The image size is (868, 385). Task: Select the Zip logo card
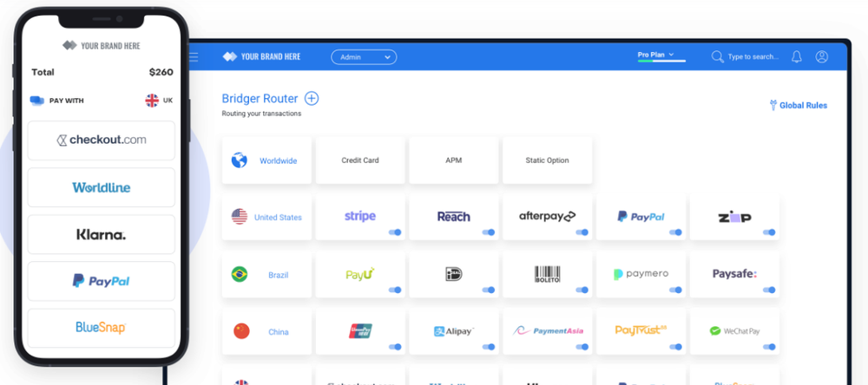pyautogui.click(x=734, y=216)
